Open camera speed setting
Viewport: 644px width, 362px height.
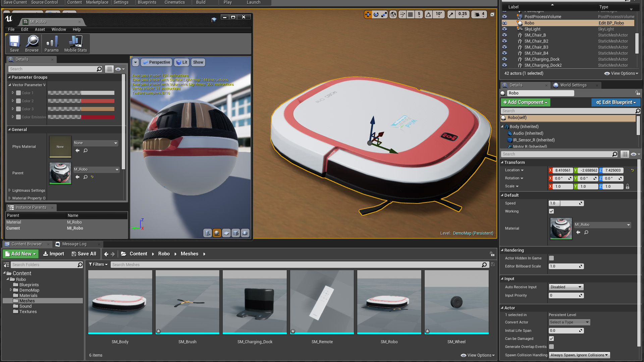coord(479,14)
